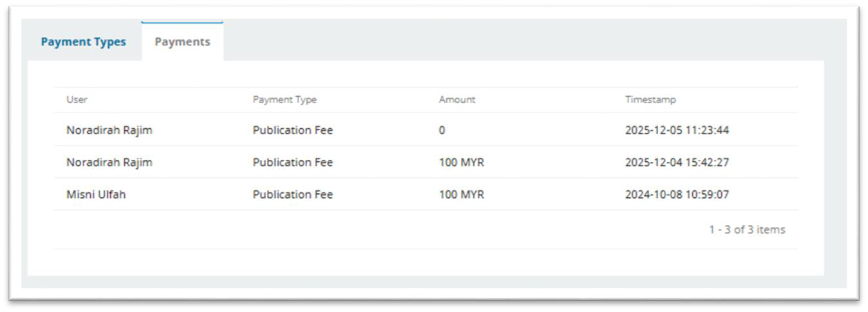Viewport: 868px width, 312px height.
Task: Select Noradirah Rajim in the zero-amount row
Action: click(109, 130)
